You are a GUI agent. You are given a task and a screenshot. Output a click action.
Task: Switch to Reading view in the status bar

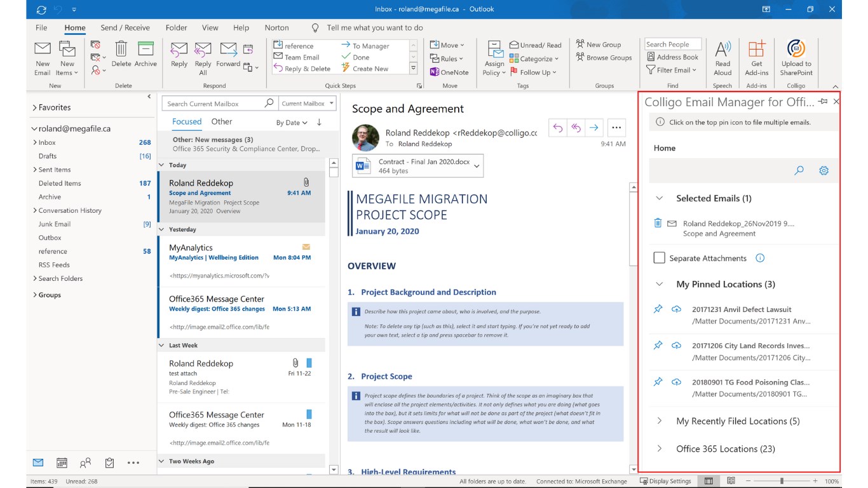(731, 481)
